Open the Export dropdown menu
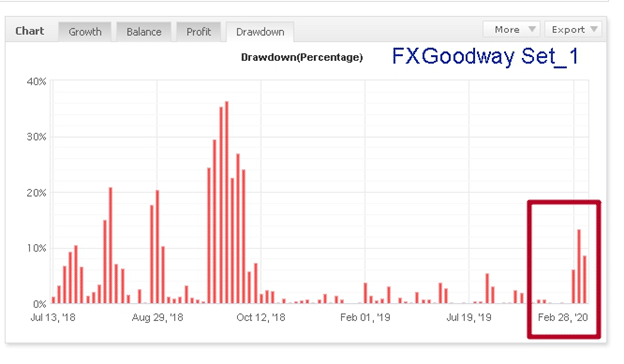 click(x=573, y=29)
